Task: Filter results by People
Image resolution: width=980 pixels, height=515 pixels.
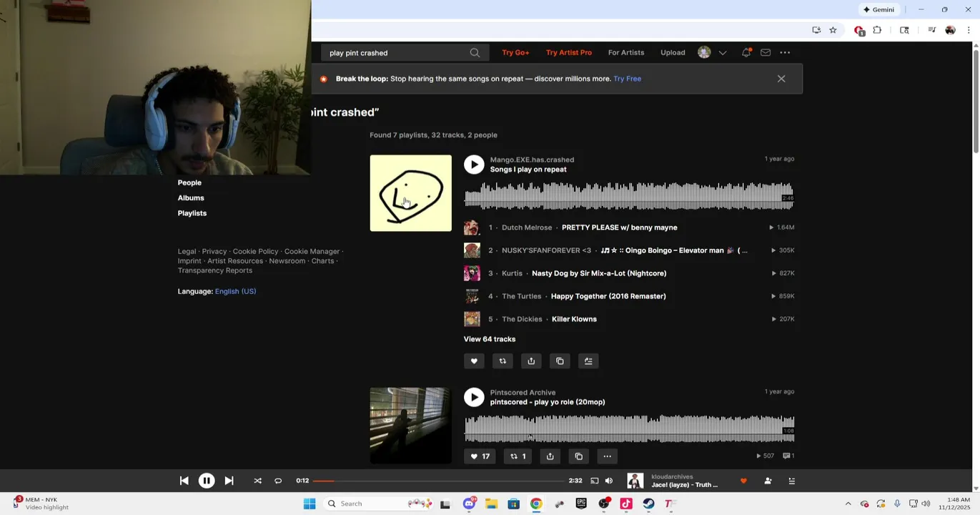Action: pyautogui.click(x=189, y=182)
